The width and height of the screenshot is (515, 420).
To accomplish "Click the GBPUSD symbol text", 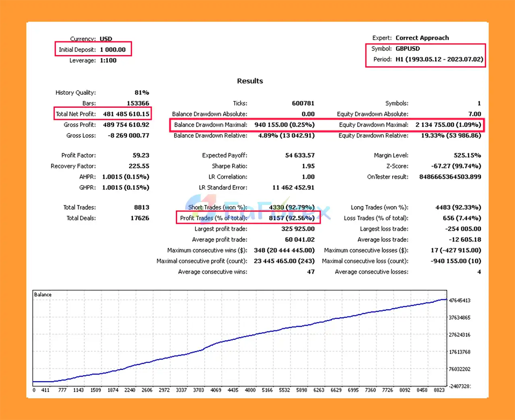I will [408, 49].
